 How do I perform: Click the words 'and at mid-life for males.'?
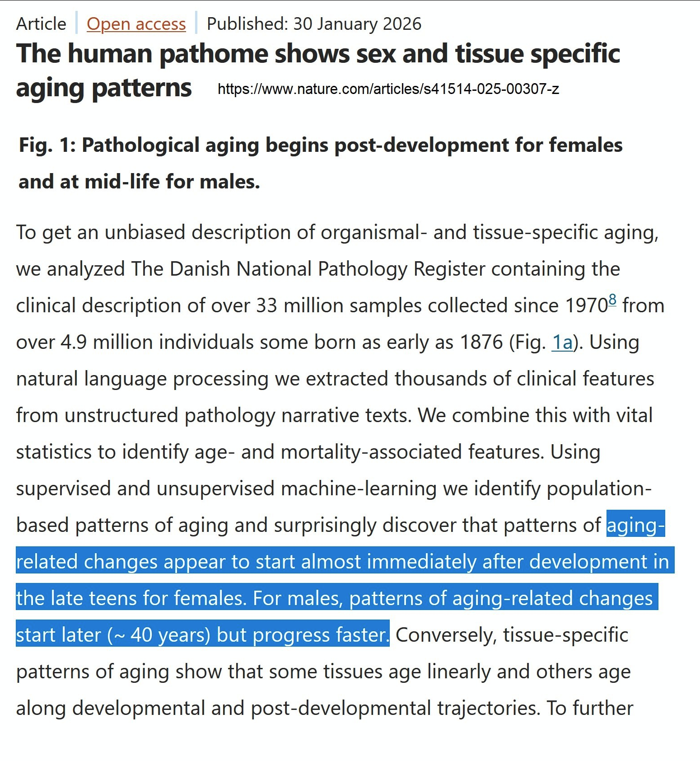pos(139,182)
